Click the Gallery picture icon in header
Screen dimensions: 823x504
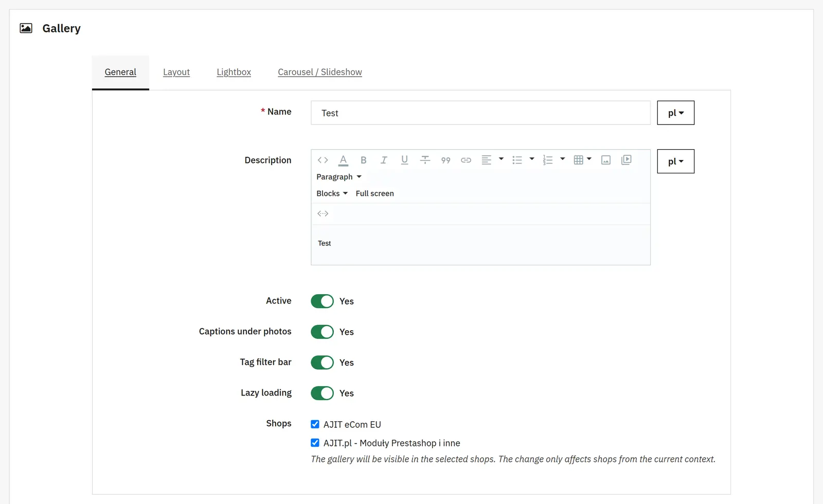click(26, 28)
